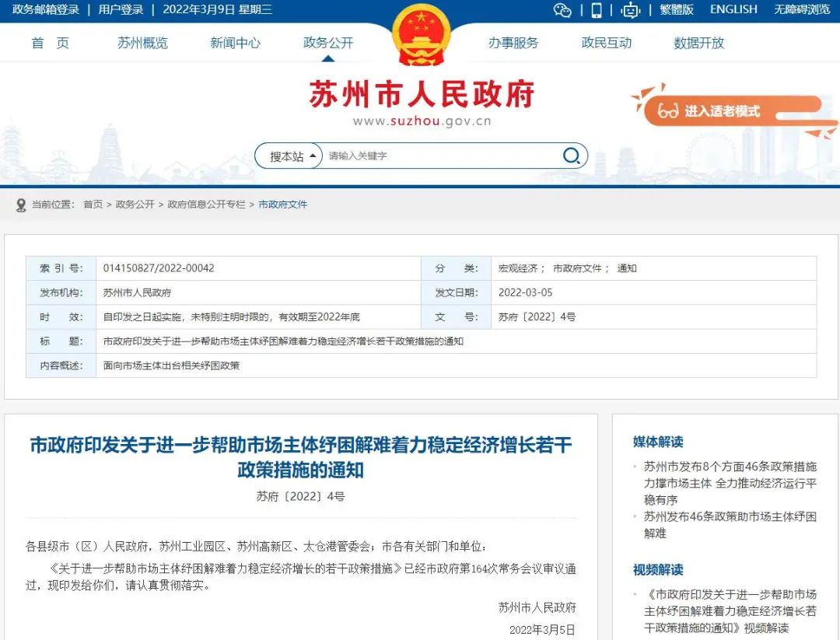The height and width of the screenshot is (640, 840).
Task: Click the search magnifier icon
Action: (572, 156)
